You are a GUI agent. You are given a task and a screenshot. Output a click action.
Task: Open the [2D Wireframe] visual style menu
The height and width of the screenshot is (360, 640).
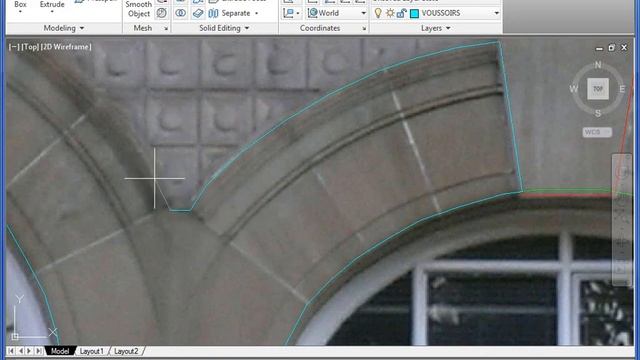pos(66,47)
